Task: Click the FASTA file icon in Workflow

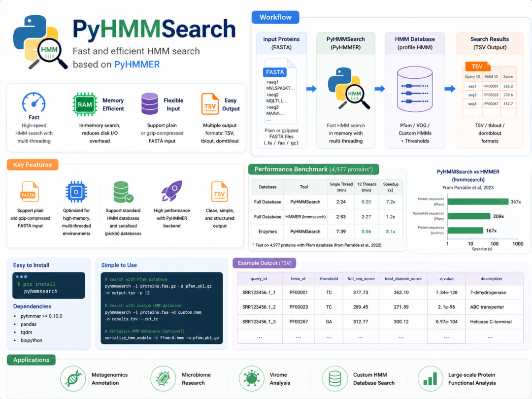Action: (x=280, y=91)
